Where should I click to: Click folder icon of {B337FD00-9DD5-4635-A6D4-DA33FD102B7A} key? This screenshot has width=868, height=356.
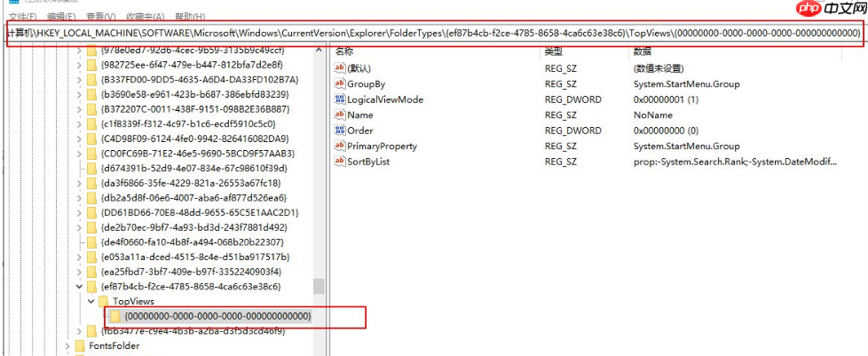[92, 79]
